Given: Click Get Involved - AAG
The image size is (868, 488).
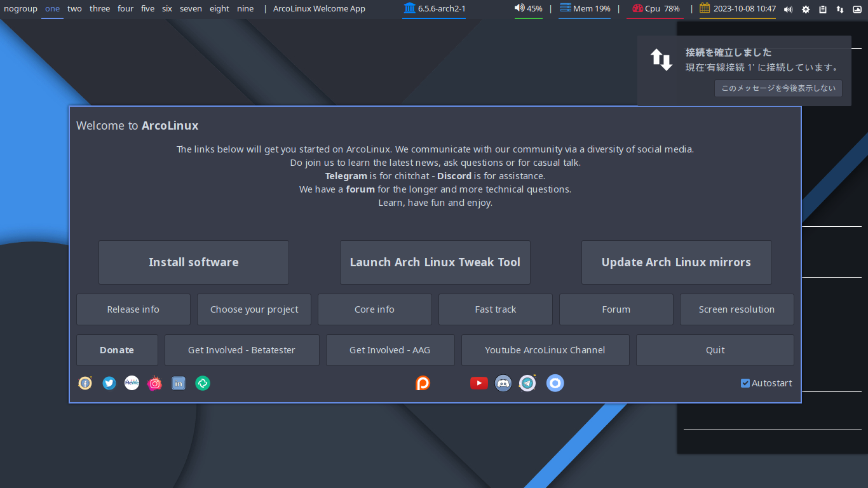Looking at the screenshot, I should pyautogui.click(x=390, y=350).
